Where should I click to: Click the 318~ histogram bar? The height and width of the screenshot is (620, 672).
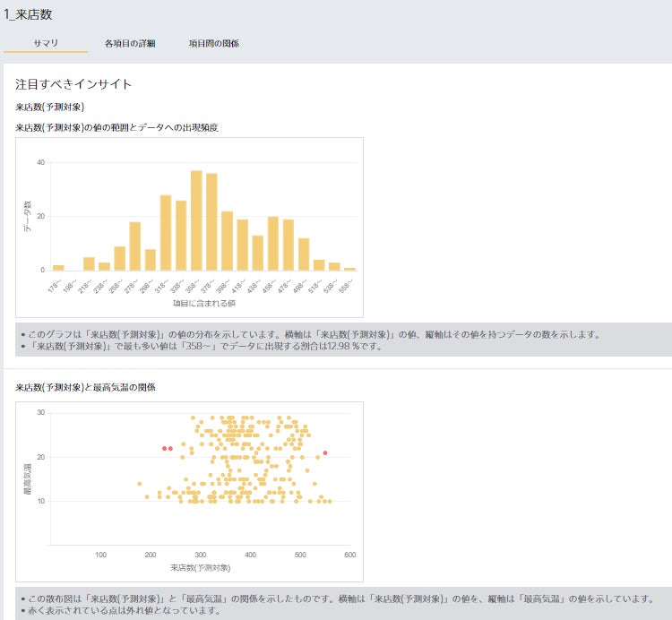(x=166, y=233)
